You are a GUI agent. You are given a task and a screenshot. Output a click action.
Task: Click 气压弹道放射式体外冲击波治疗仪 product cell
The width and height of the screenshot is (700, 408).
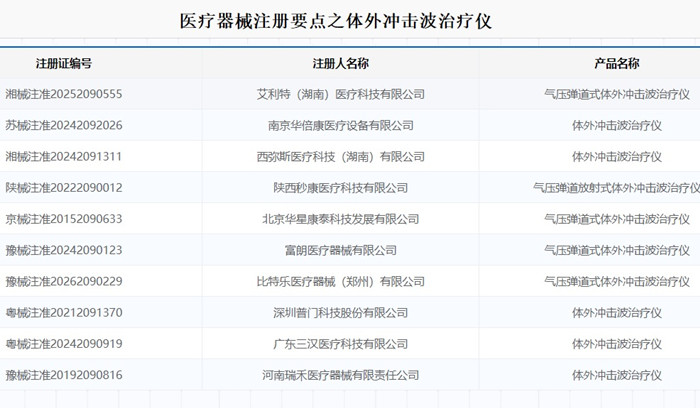(617, 188)
